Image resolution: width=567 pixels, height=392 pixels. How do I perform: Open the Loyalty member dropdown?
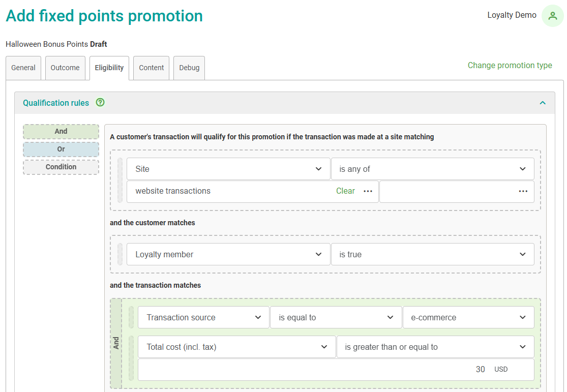coord(228,254)
